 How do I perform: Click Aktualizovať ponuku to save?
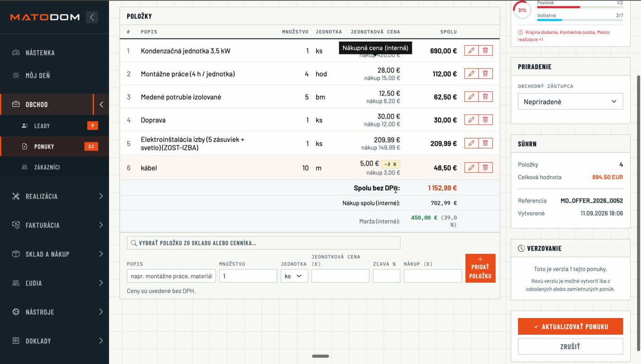pos(570,327)
